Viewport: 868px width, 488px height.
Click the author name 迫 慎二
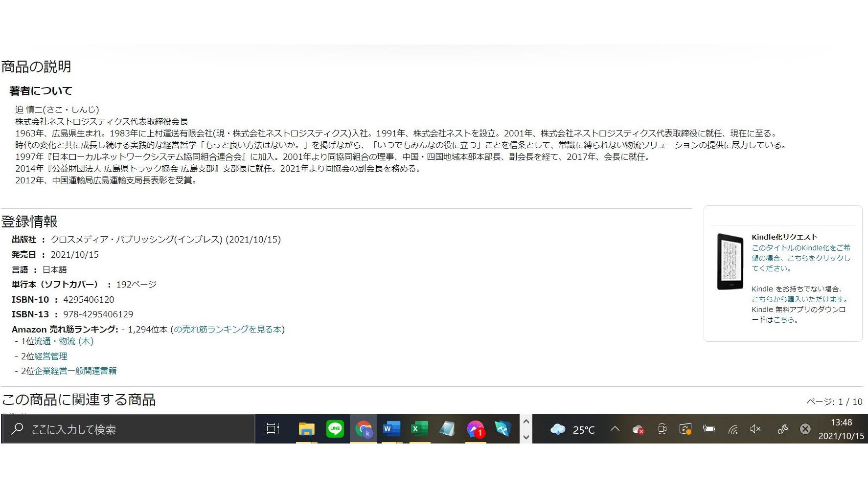click(x=29, y=110)
